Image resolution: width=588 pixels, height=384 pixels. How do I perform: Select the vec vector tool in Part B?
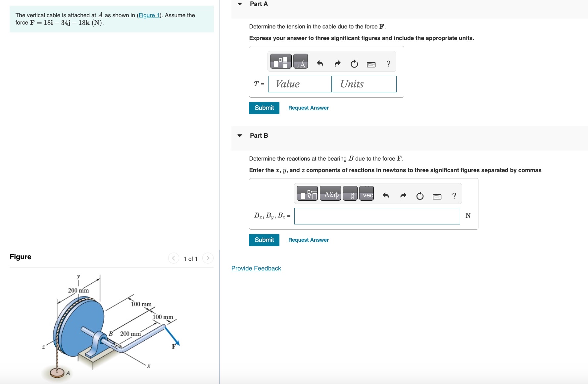coord(367,193)
